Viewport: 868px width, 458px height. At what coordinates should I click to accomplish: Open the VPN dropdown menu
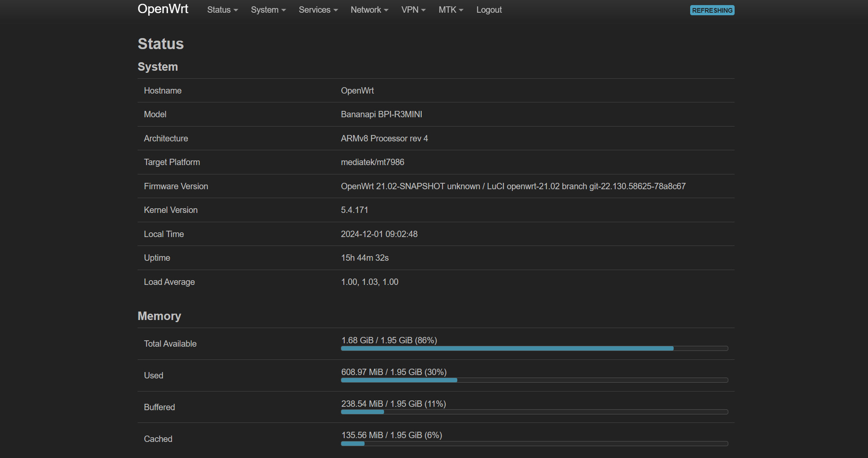coord(413,10)
